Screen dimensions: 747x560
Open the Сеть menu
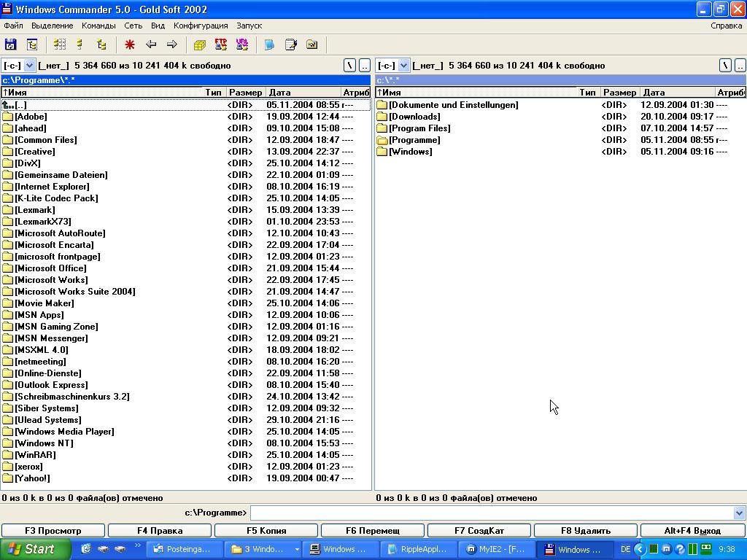[x=133, y=26]
